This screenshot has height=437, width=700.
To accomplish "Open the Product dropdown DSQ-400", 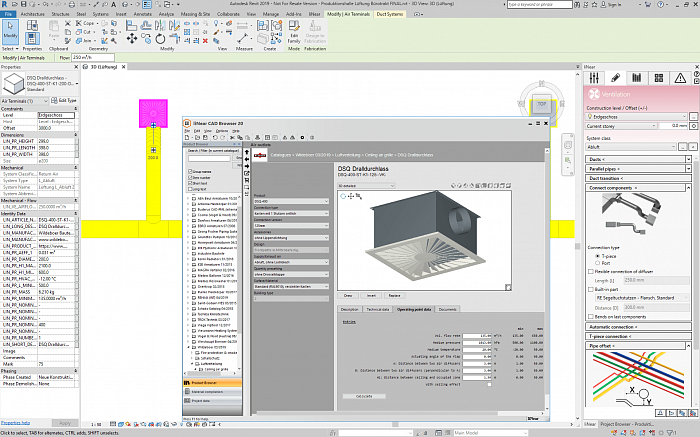I will 291,201.
